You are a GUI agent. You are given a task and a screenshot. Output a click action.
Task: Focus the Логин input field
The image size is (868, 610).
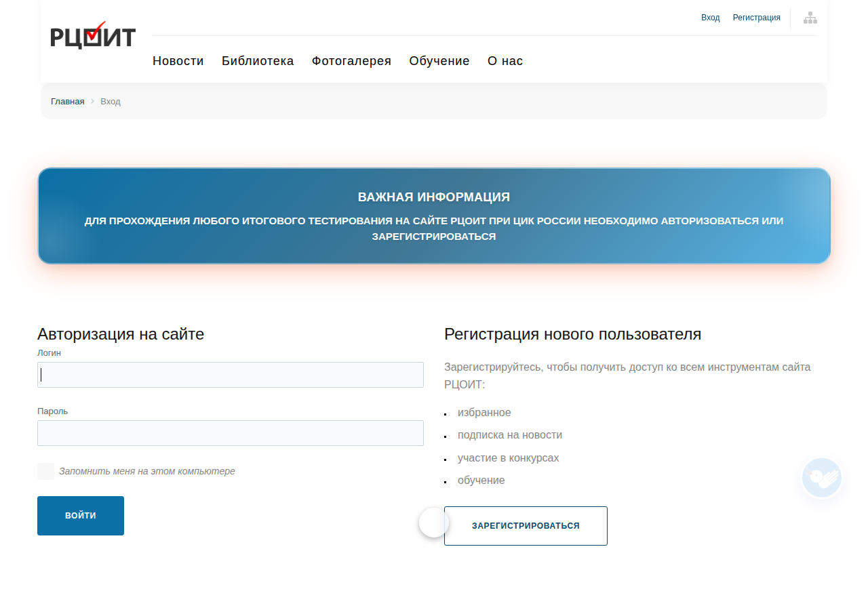click(231, 375)
